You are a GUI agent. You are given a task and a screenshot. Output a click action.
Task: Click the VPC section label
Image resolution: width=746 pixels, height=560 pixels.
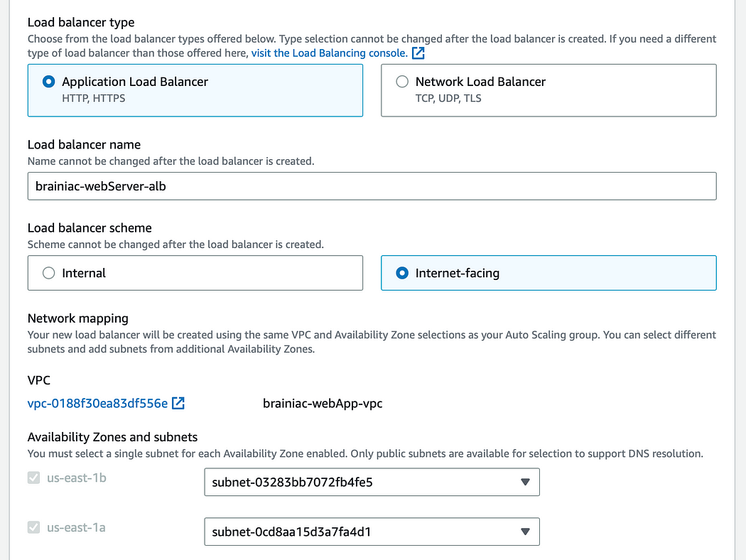pos(38,380)
